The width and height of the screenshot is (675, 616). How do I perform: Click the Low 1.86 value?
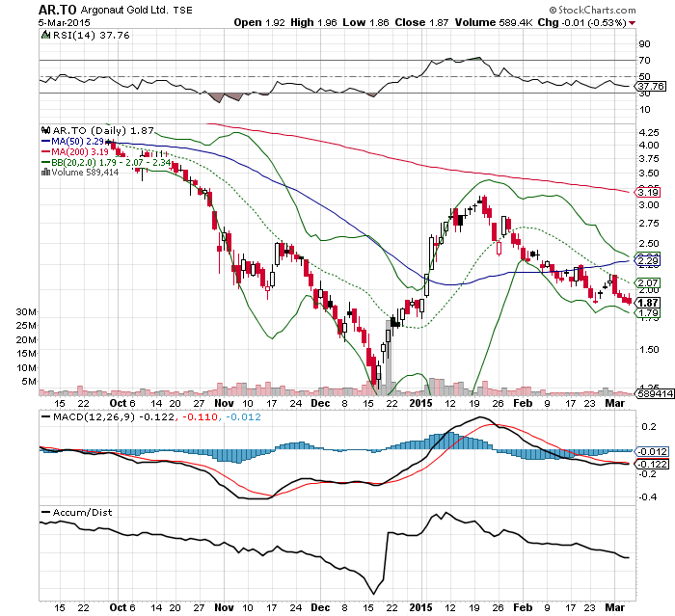[x=365, y=22]
